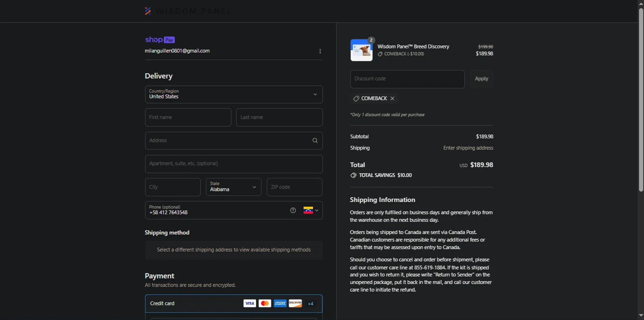Image resolution: width=644 pixels, height=320 pixels.
Task: Click the American Express card icon
Action: tap(280, 303)
